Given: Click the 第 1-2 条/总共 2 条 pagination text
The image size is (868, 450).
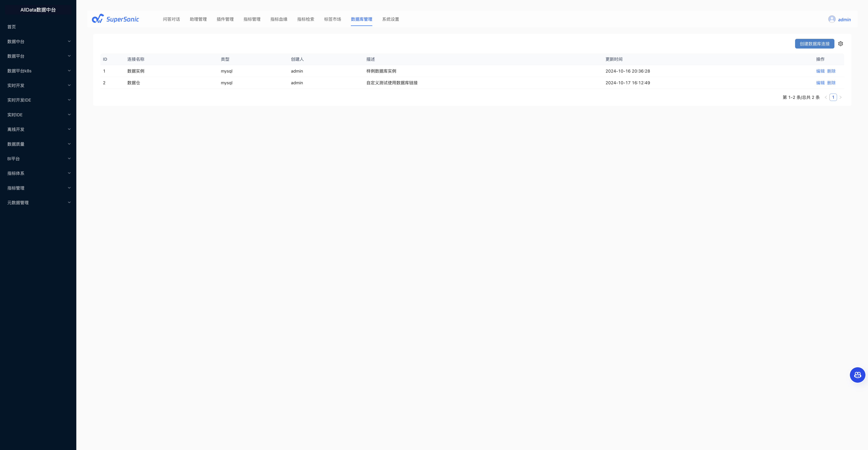Looking at the screenshot, I should coord(801,97).
